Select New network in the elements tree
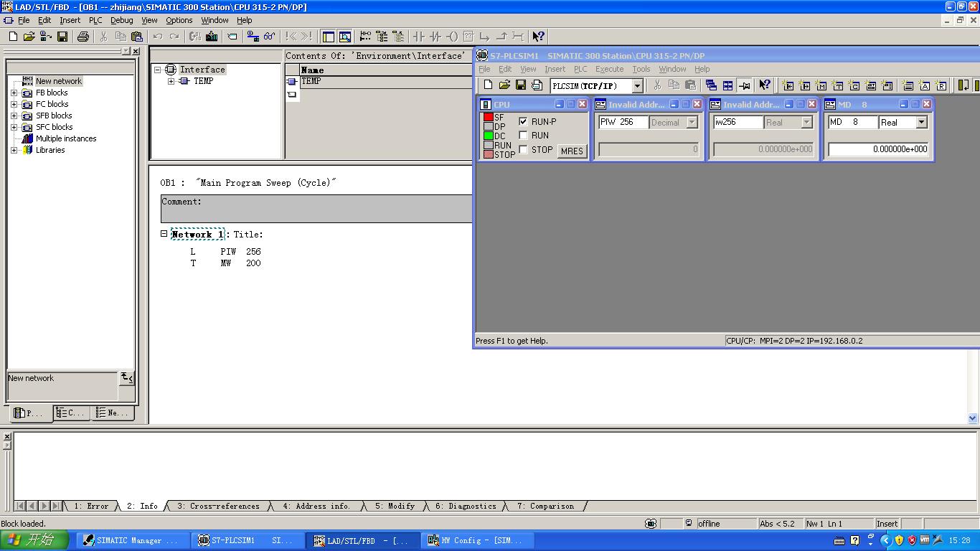This screenshot has width=980, height=551. tap(59, 81)
